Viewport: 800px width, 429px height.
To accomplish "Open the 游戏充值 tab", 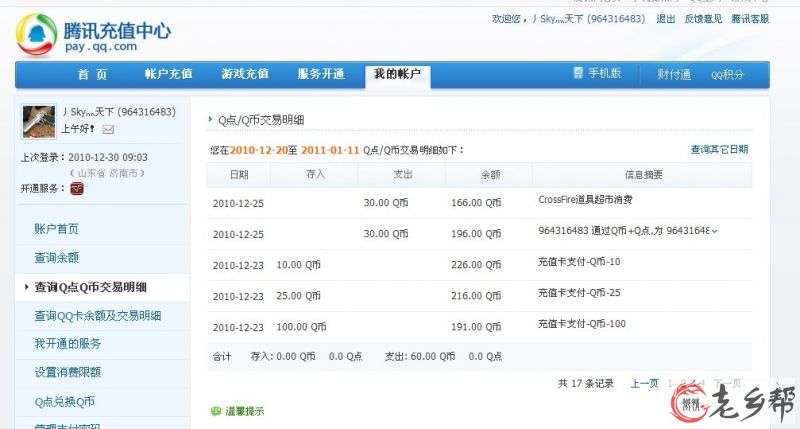I will coord(244,74).
